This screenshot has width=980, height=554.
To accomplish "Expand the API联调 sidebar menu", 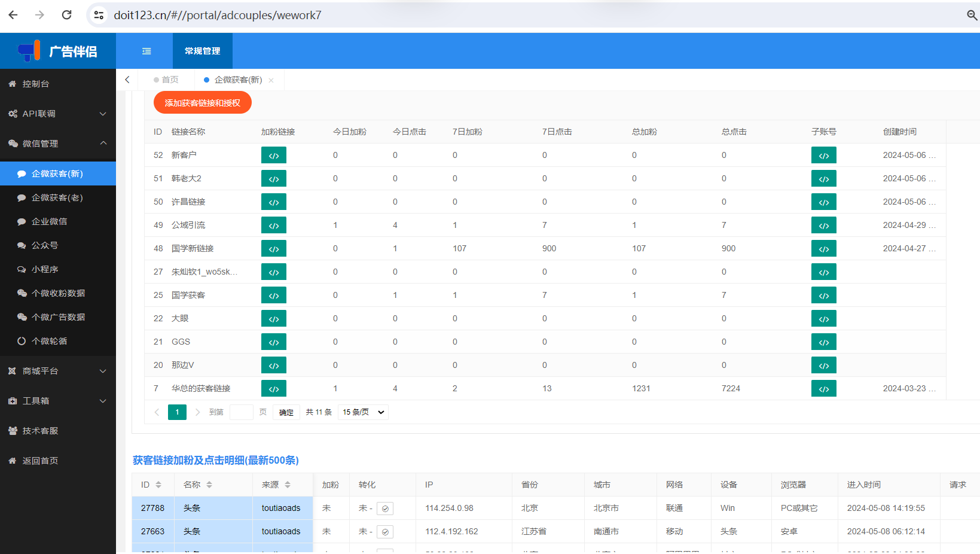I will (x=58, y=114).
